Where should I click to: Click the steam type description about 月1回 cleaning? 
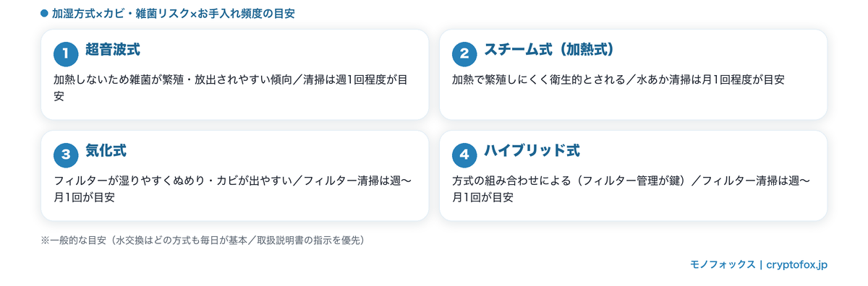coord(618,79)
